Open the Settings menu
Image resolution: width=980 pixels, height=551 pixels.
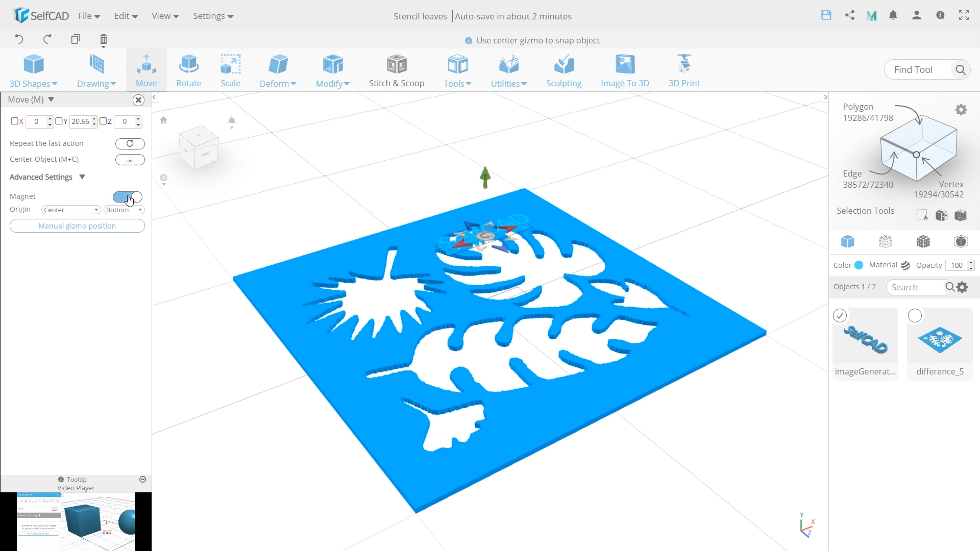[x=213, y=16]
